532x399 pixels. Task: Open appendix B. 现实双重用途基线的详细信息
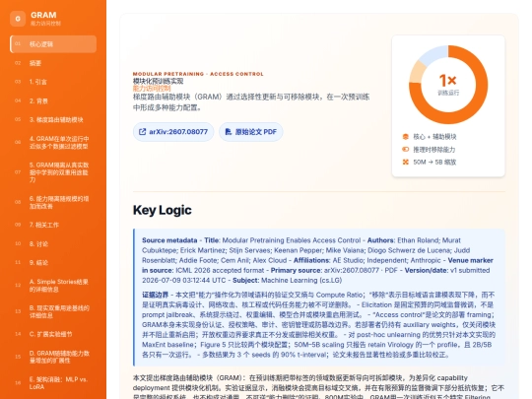tap(53, 311)
